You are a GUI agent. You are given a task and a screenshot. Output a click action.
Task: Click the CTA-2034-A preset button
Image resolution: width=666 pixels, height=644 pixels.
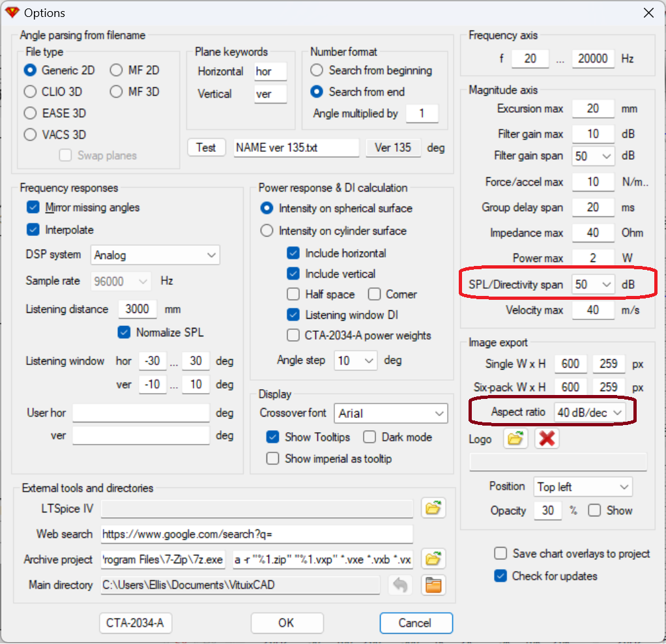click(135, 622)
